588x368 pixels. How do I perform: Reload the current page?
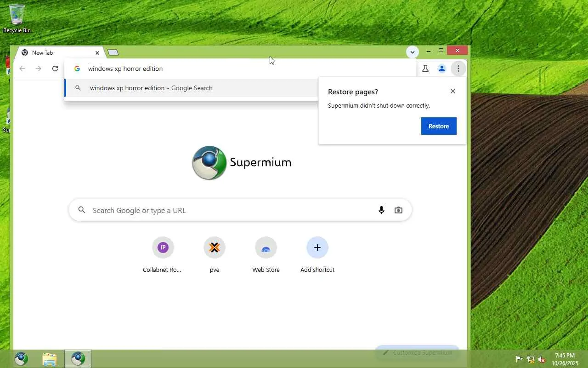point(55,69)
